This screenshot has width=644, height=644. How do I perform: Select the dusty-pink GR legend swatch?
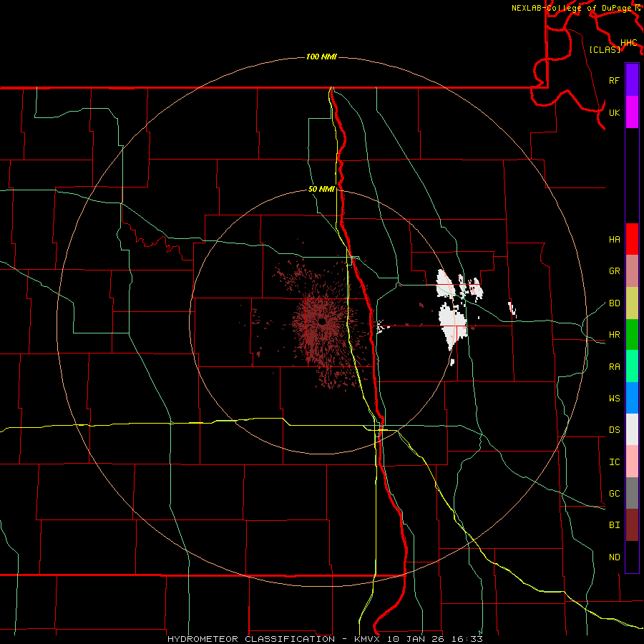tap(632, 271)
